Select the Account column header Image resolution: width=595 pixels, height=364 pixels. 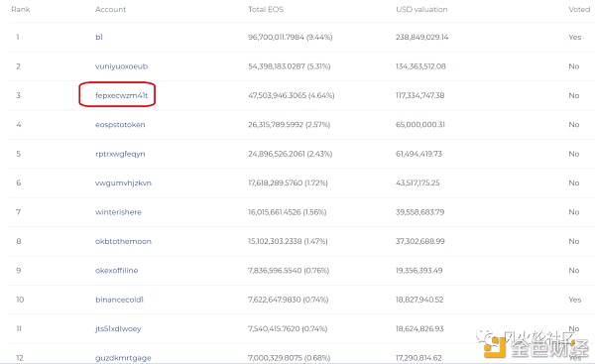click(110, 10)
